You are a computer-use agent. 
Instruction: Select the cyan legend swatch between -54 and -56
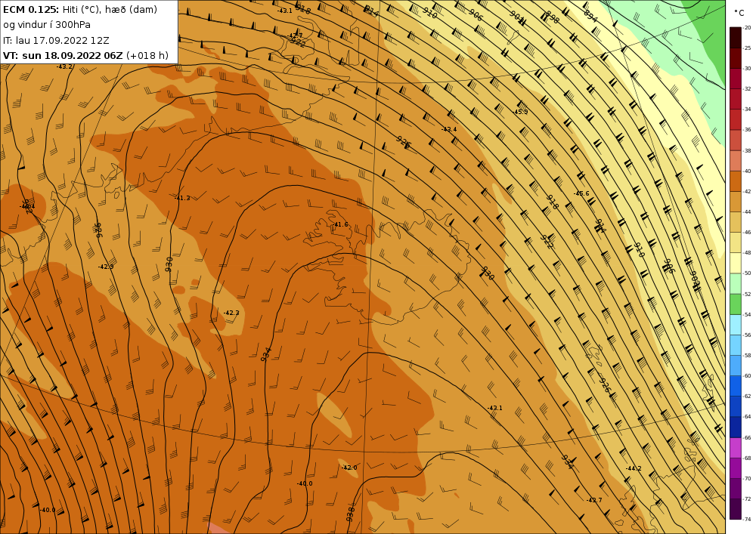pyautogui.click(x=736, y=325)
